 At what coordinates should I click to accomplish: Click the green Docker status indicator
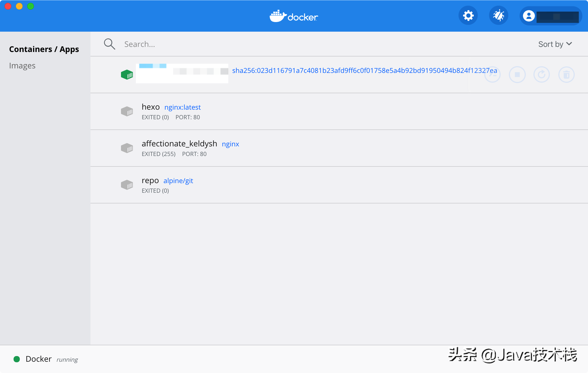17,359
